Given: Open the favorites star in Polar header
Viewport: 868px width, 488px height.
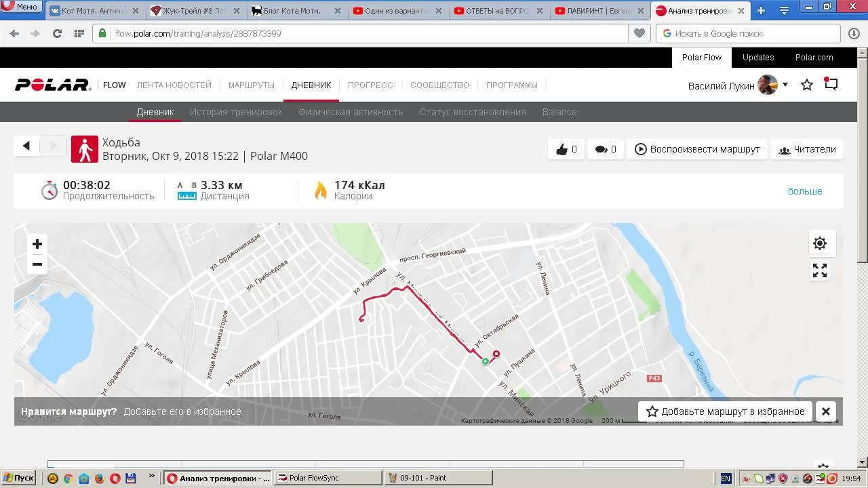Looking at the screenshot, I should coord(807,85).
